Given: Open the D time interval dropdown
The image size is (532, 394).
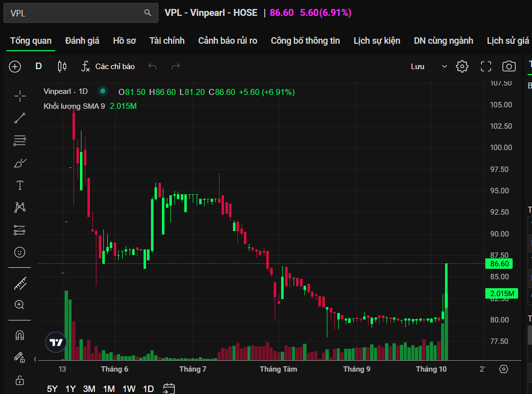Looking at the screenshot, I should (39, 66).
